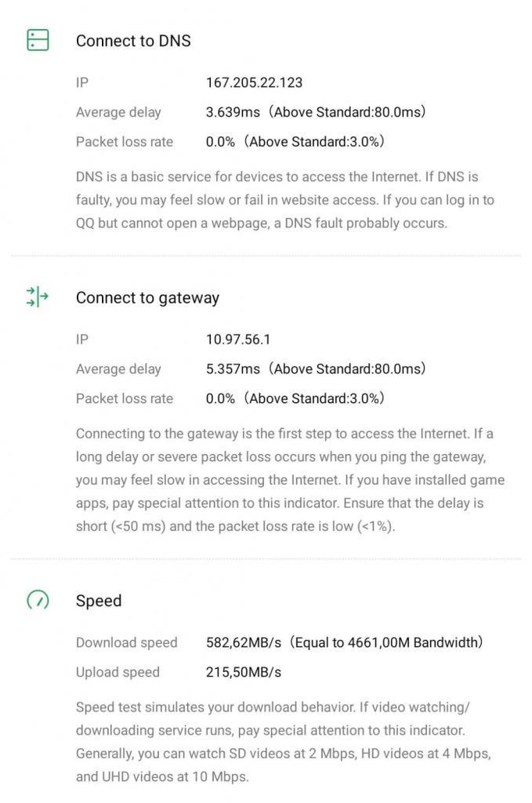The height and width of the screenshot is (803, 532).
Task: Click the DNS average delay value 3.639ms
Action: 233,112
